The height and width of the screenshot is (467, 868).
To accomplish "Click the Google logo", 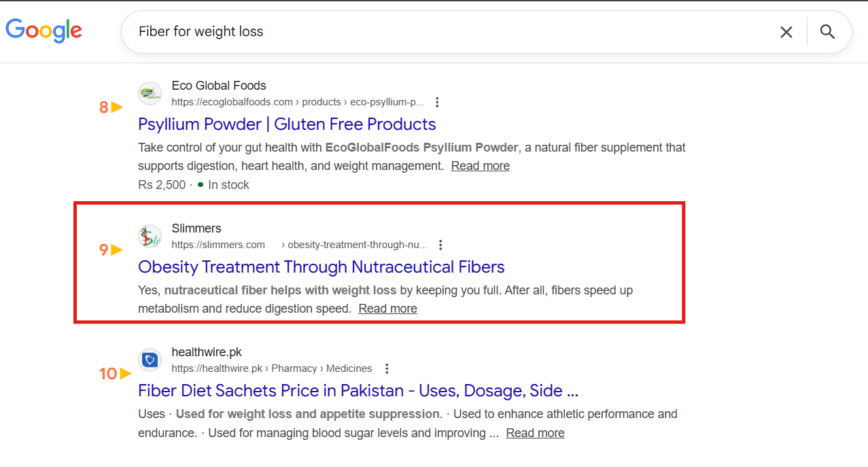I will pos(44,31).
